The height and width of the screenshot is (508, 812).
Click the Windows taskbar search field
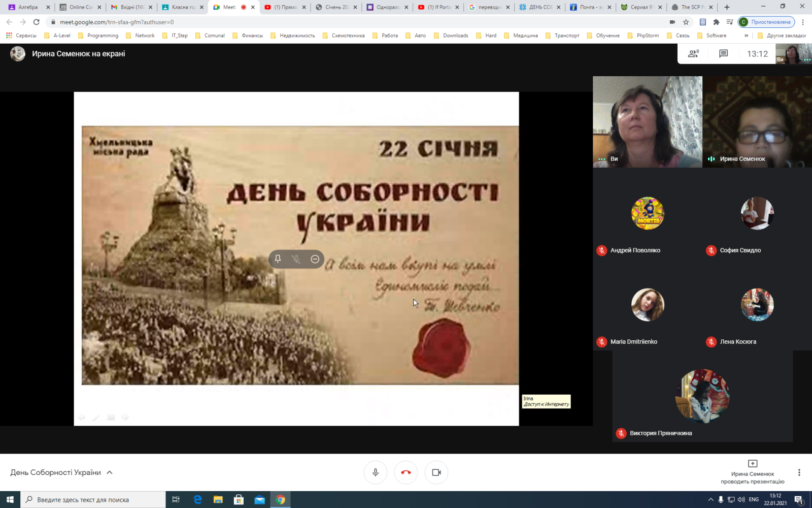pyautogui.click(x=93, y=500)
